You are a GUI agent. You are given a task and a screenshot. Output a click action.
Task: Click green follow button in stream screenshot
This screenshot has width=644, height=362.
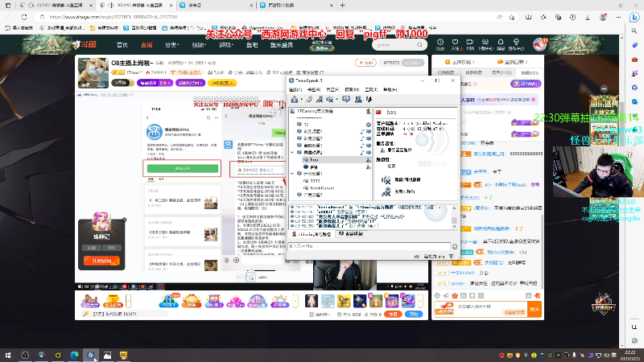183,168
